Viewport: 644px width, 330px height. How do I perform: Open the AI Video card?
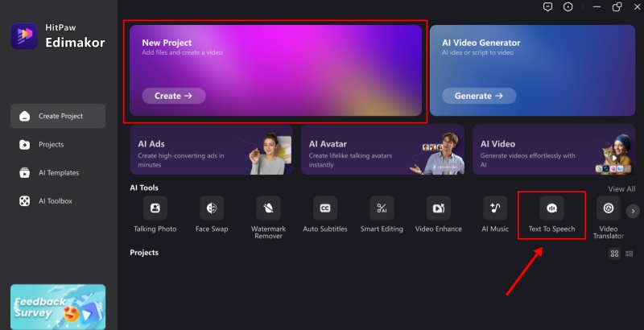coord(554,150)
